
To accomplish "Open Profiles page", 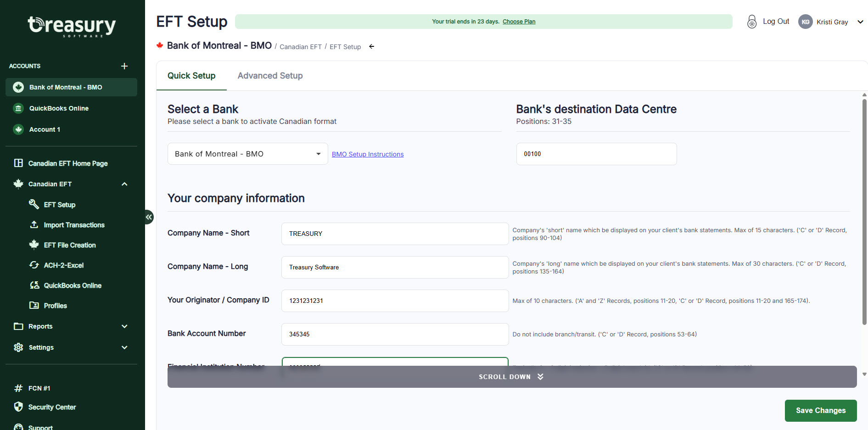I will click(x=55, y=306).
